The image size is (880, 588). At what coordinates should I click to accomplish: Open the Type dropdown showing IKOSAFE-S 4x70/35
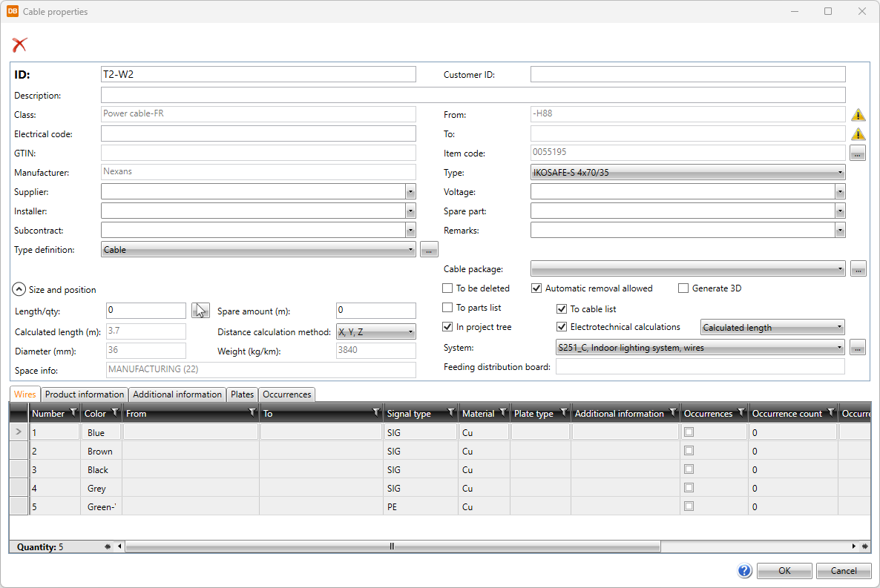tap(688, 173)
